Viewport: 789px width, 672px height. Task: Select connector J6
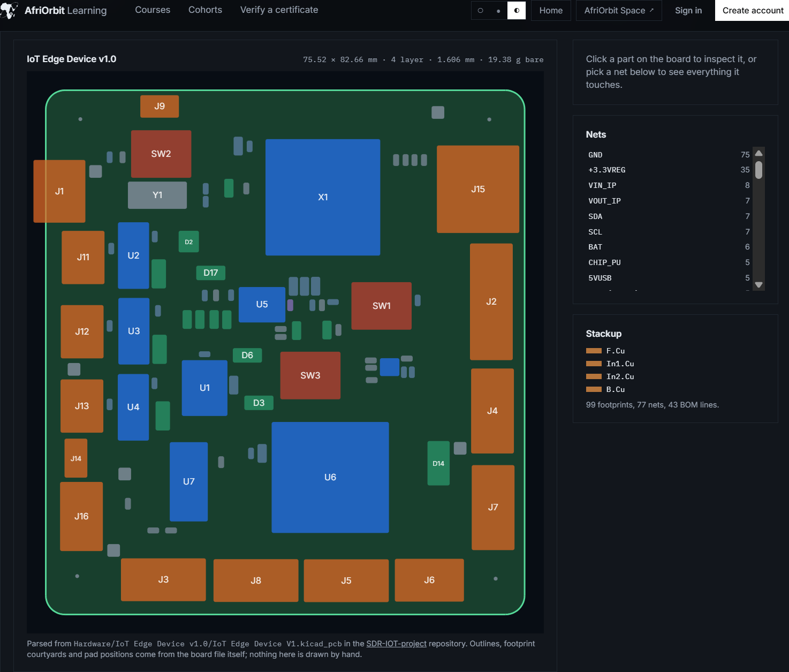point(429,580)
